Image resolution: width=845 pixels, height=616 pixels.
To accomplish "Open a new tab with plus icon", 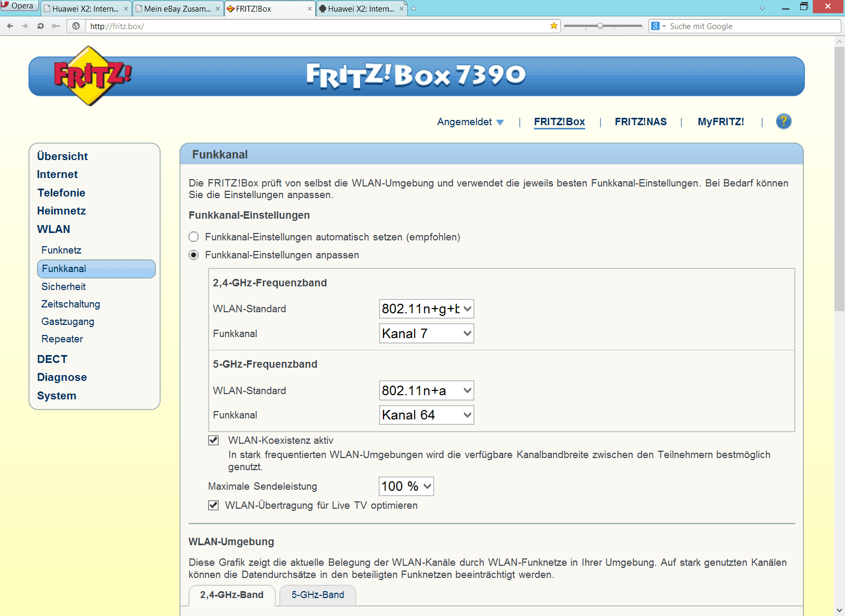I will (x=414, y=8).
